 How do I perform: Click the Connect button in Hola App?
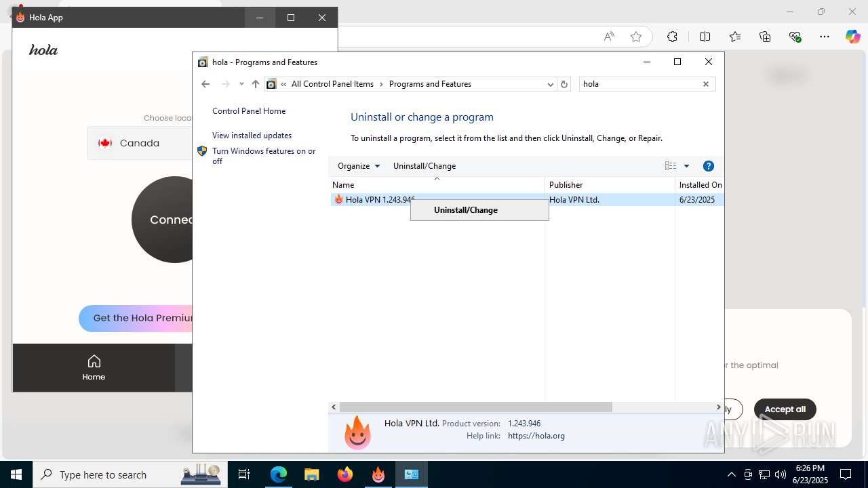[163, 220]
